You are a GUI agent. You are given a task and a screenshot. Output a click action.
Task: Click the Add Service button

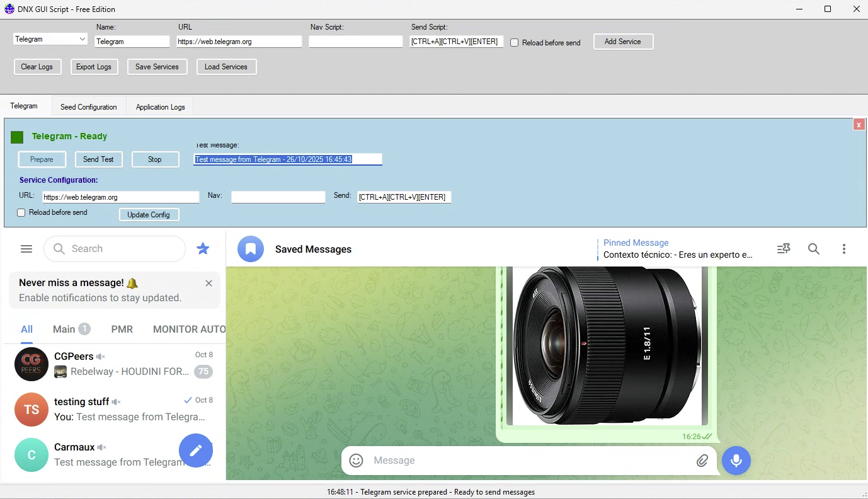coord(623,42)
